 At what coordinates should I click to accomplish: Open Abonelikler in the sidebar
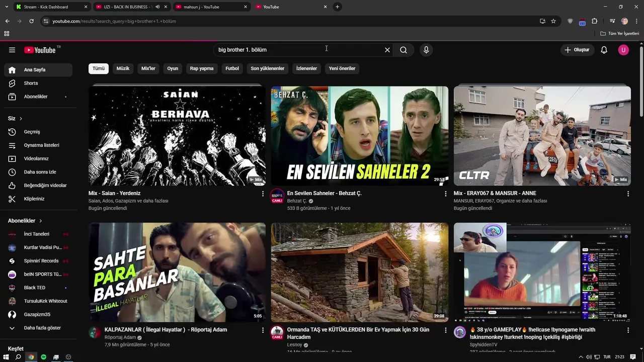click(x=38, y=97)
